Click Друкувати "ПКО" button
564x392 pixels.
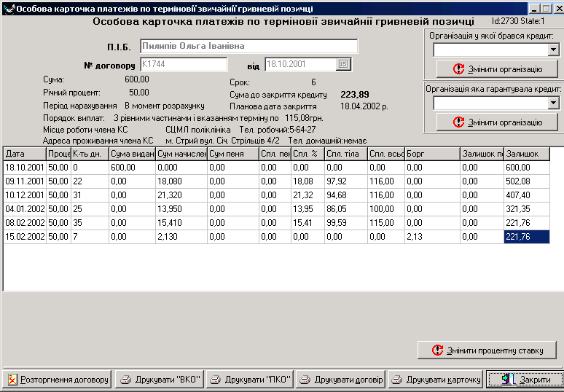(x=250, y=380)
